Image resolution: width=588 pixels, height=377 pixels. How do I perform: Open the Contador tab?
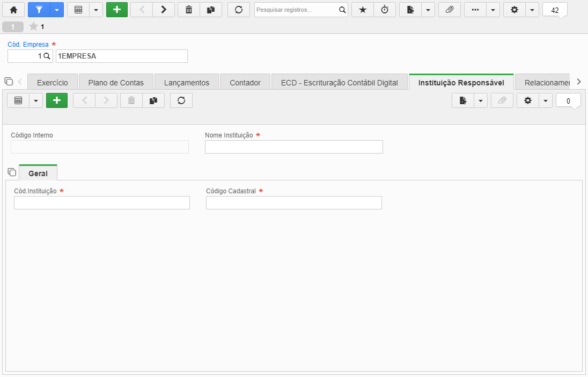245,82
